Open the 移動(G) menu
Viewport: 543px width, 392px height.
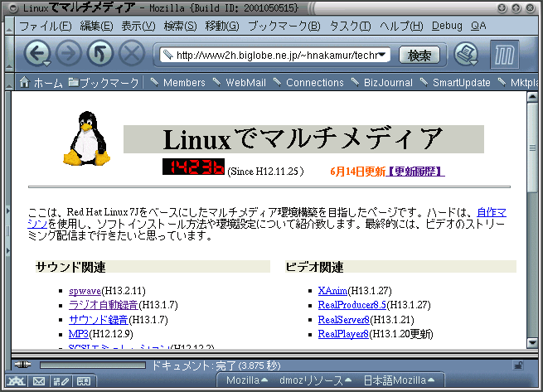pos(222,26)
